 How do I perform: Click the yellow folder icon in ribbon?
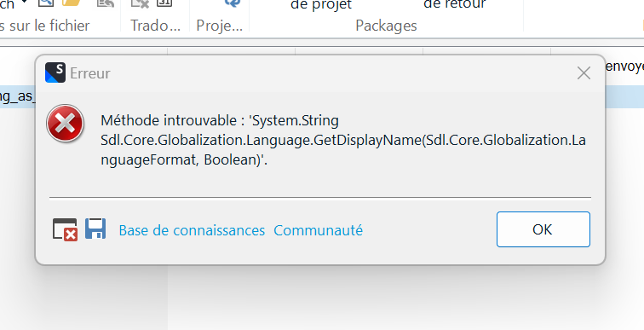coord(72,3)
